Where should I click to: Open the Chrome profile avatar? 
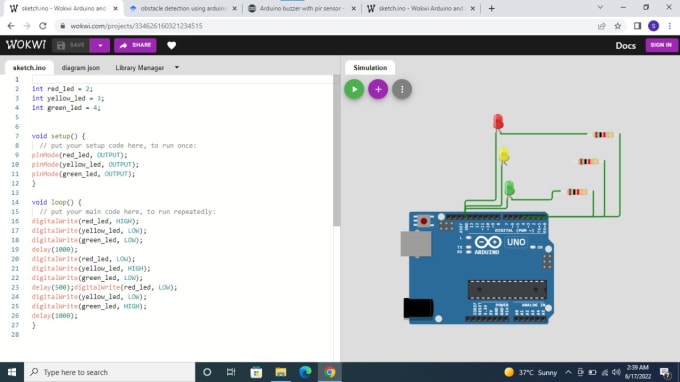[x=654, y=26]
